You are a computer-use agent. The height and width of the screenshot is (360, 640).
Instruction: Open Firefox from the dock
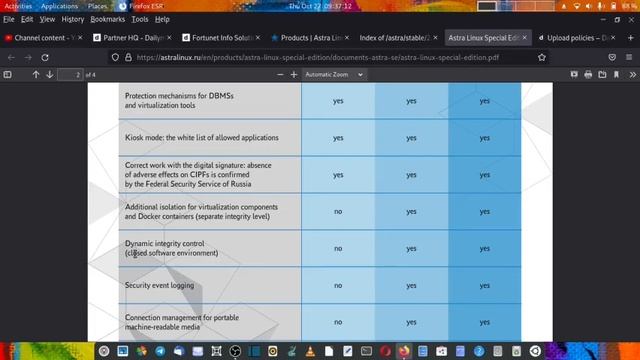tap(404, 351)
